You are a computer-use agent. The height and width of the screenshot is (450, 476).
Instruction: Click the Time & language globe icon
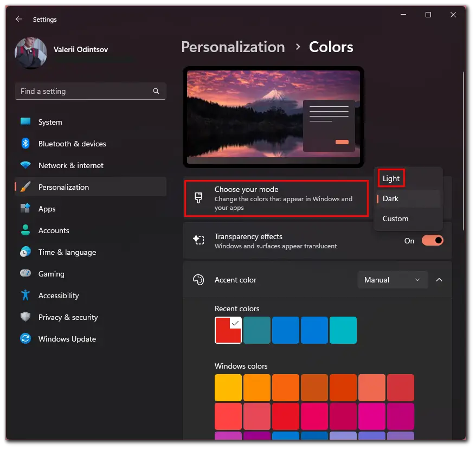(x=25, y=252)
